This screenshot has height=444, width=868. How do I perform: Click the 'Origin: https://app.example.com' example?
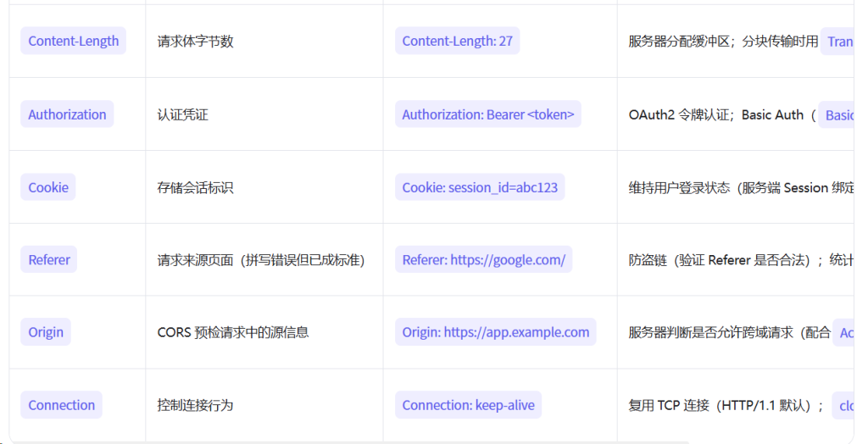[495, 332]
